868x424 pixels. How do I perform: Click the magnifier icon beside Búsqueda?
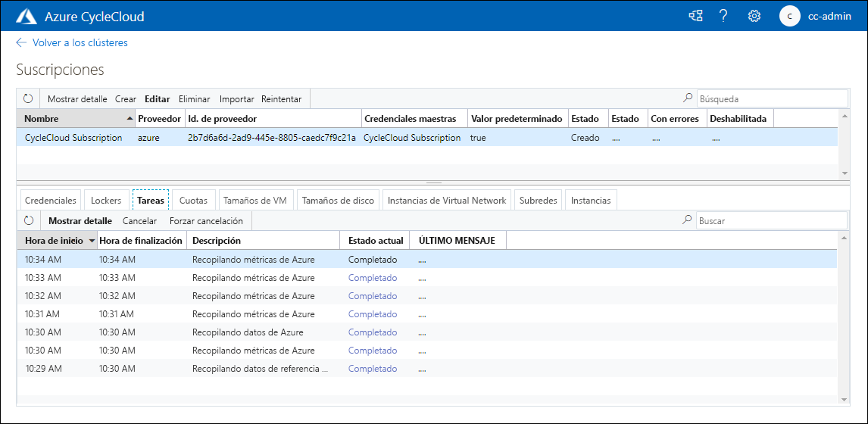[x=688, y=98]
